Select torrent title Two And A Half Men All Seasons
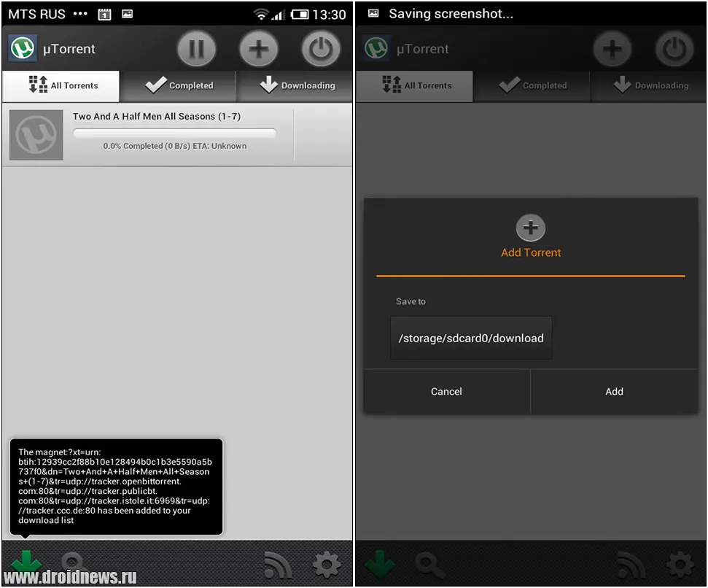The image size is (708, 588). click(x=157, y=117)
